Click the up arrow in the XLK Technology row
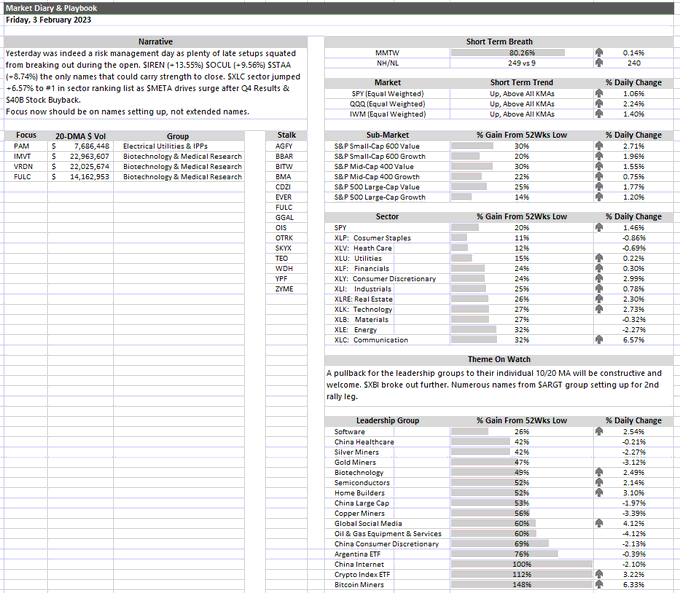This screenshot has width=680, height=593. coord(599,309)
